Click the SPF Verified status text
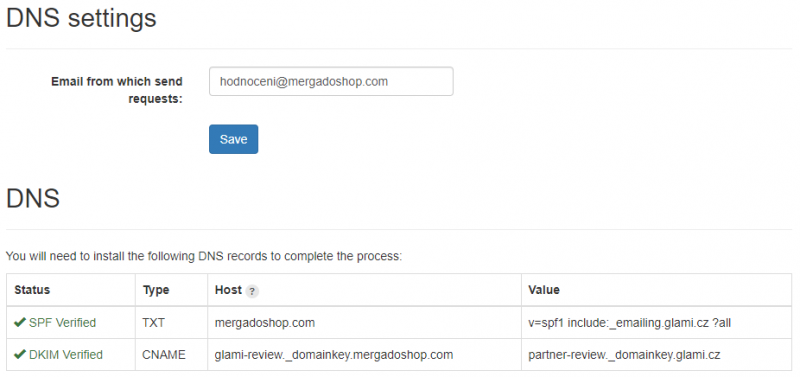800x377 pixels. tap(62, 322)
